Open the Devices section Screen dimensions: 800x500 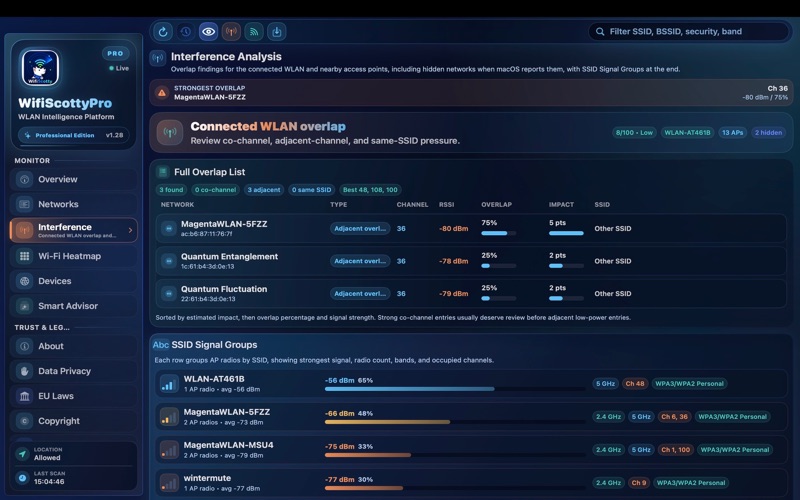point(73,281)
